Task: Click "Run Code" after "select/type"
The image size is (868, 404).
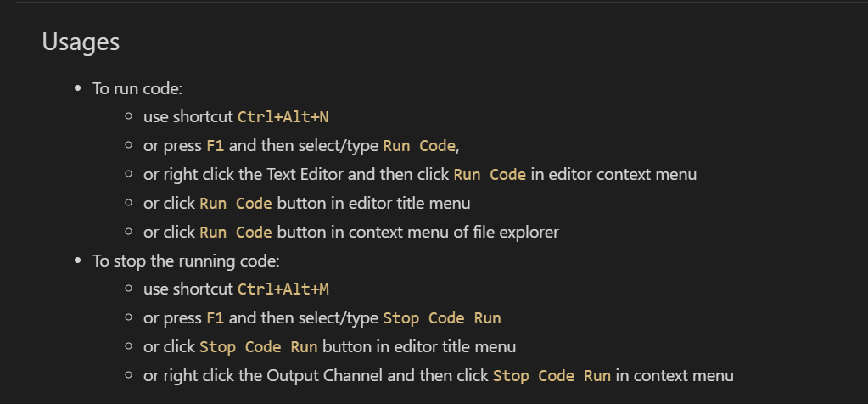Action: (419, 146)
